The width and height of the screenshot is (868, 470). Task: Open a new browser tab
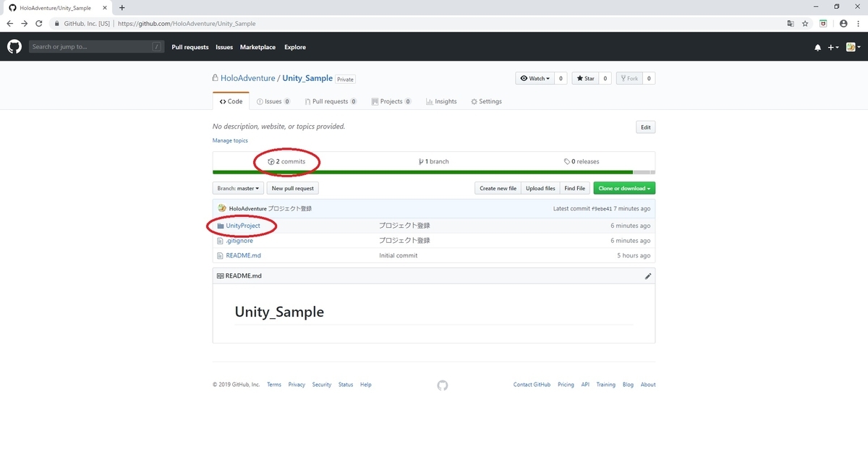122,7
